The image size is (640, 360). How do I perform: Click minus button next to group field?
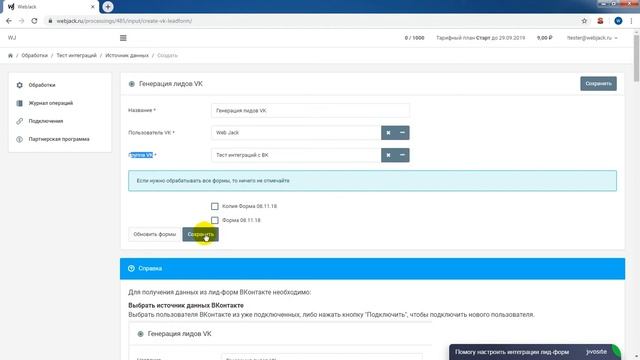(x=402, y=155)
